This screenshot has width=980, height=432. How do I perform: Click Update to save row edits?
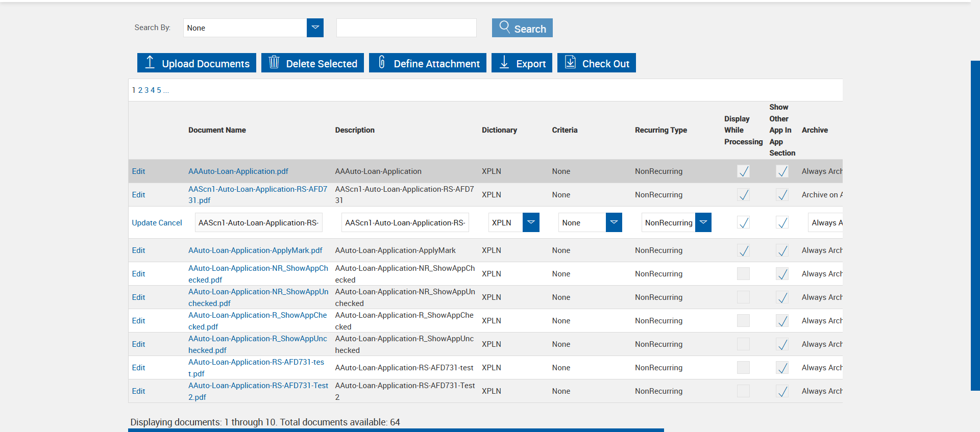tap(144, 223)
